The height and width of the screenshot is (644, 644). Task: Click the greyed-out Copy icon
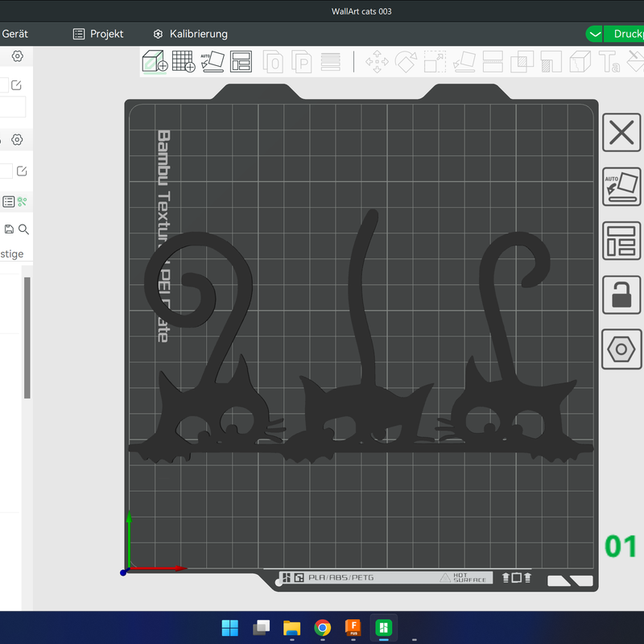tap(273, 62)
